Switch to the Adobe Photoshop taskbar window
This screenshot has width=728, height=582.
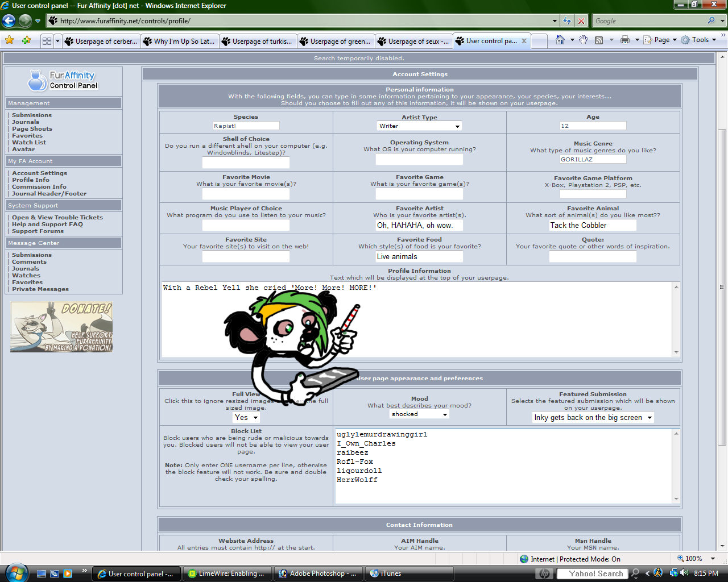(318, 573)
